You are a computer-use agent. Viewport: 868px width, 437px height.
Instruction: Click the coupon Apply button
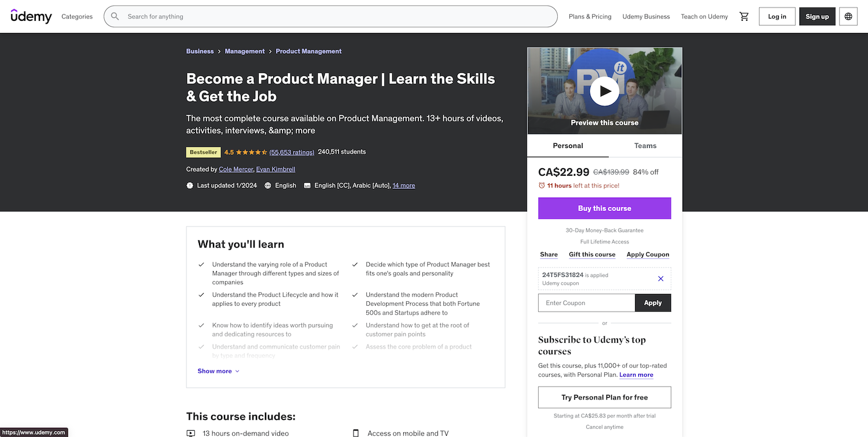click(x=653, y=303)
